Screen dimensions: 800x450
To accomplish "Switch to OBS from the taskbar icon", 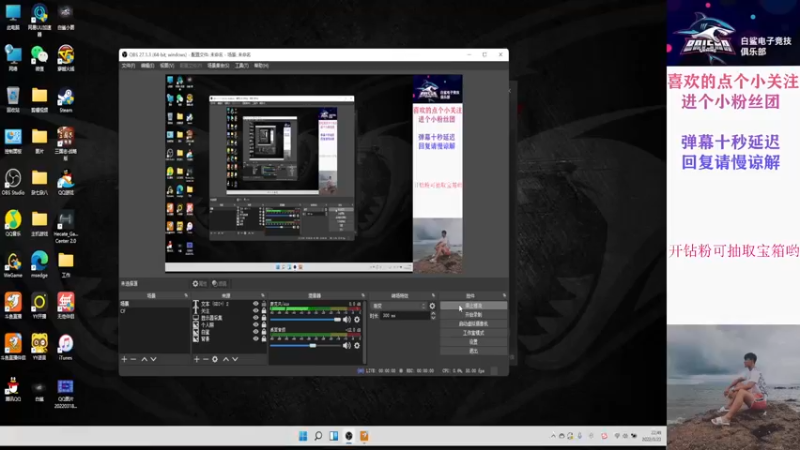I will click(349, 436).
